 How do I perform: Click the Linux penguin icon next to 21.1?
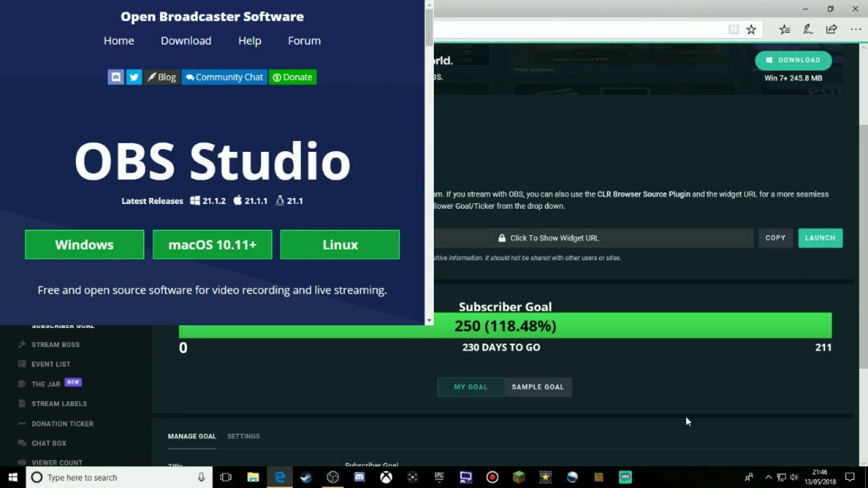[x=279, y=201]
